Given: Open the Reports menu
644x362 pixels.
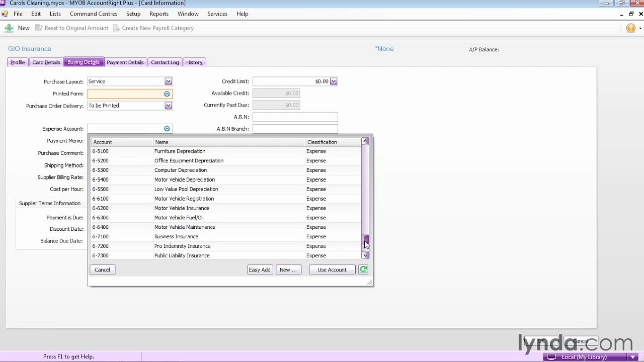Looking at the screenshot, I should [159, 14].
